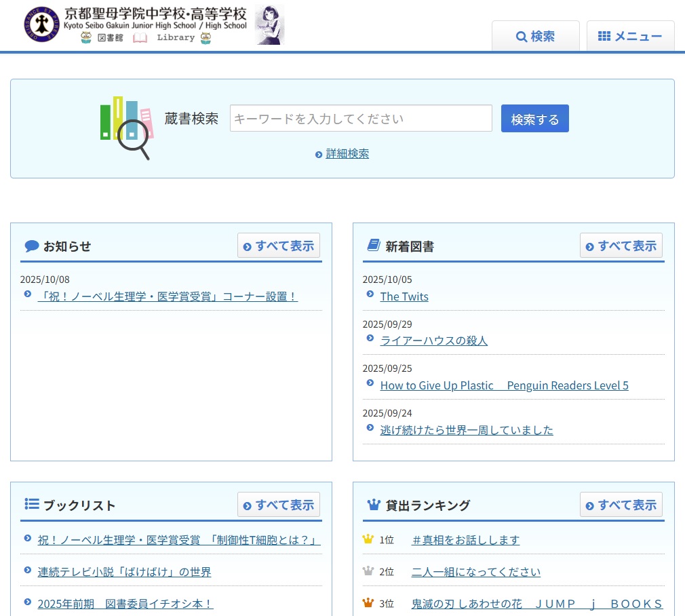Focus the 蔵書検索 keyword input field
Viewport: 685px width, 616px height.
[361, 119]
